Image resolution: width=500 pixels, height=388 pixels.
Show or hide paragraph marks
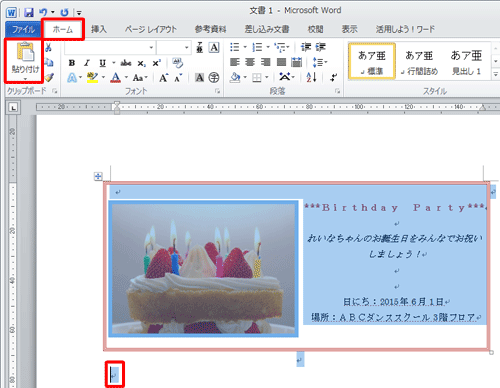pos(333,78)
